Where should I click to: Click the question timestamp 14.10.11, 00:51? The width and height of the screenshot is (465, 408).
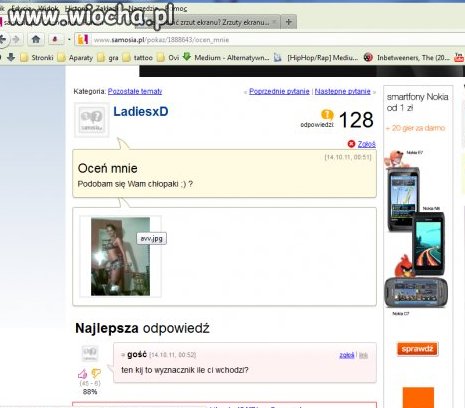[348, 157]
